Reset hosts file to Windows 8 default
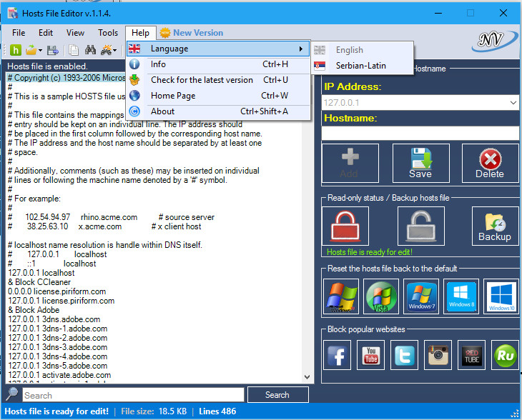Image resolution: width=522 pixels, height=420 pixels. pyautogui.click(x=461, y=296)
